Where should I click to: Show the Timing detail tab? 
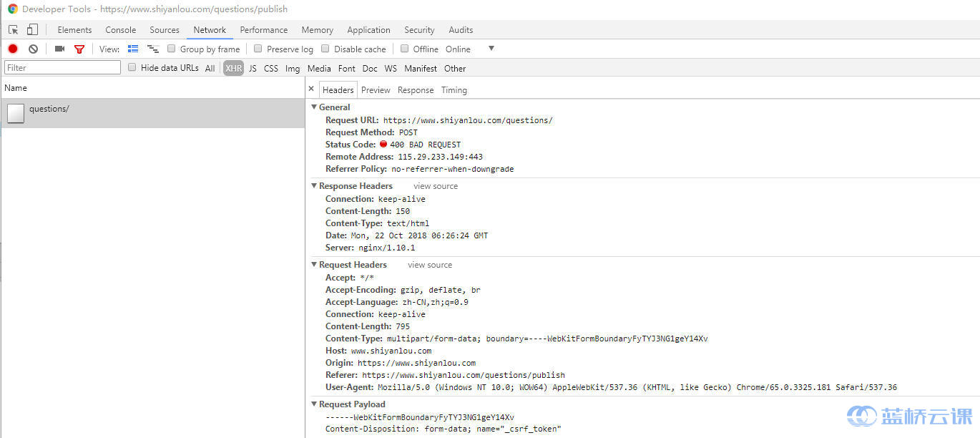[x=454, y=90]
